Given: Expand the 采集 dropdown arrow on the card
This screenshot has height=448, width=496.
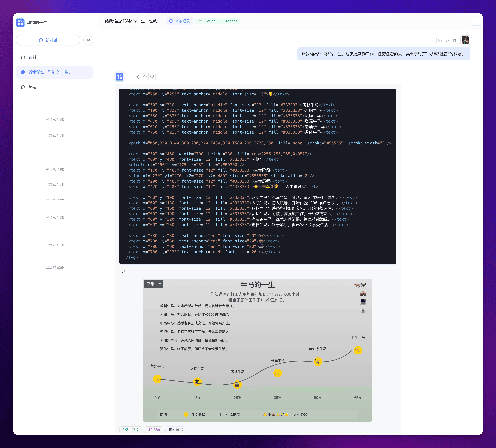Looking at the screenshot, I should tap(160, 284).
